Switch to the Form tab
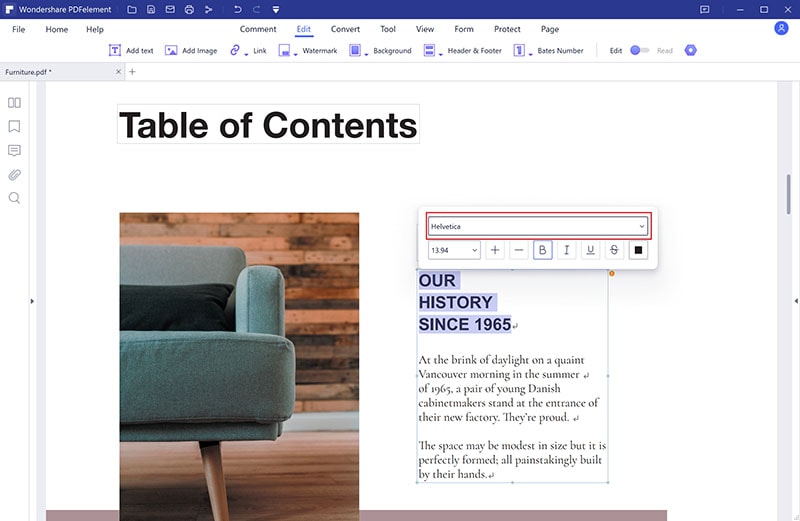 464,29
